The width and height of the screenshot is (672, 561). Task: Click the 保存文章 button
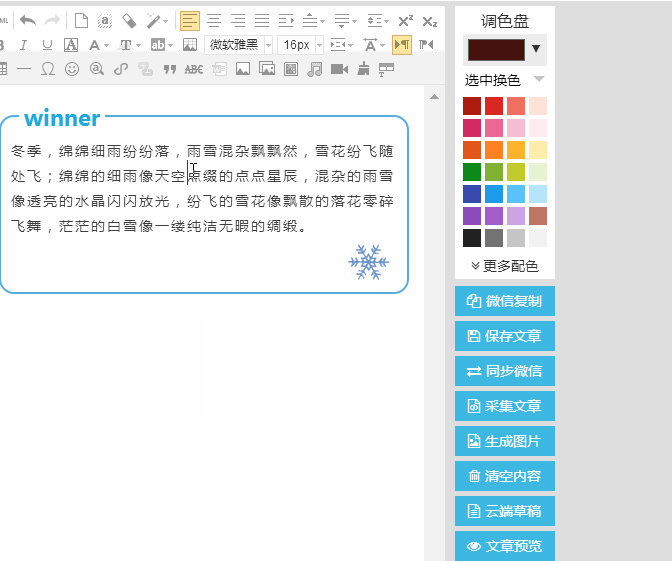(505, 336)
